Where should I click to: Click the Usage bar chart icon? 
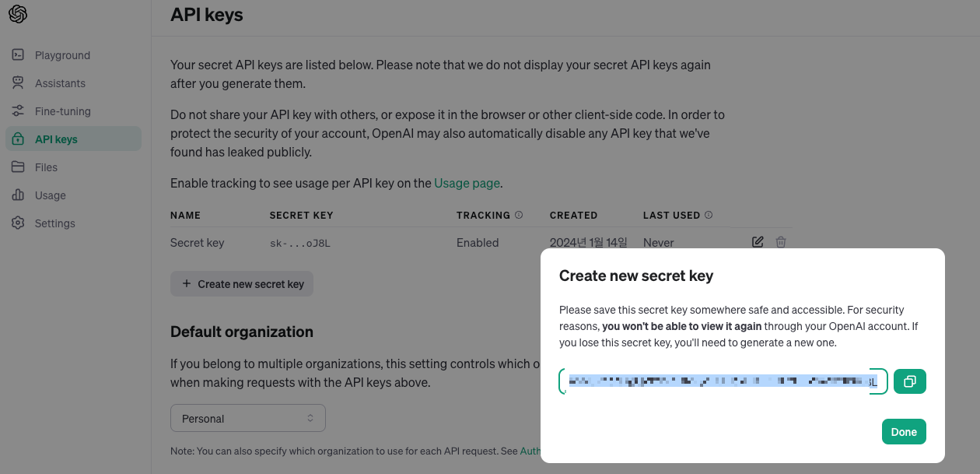[x=18, y=195]
